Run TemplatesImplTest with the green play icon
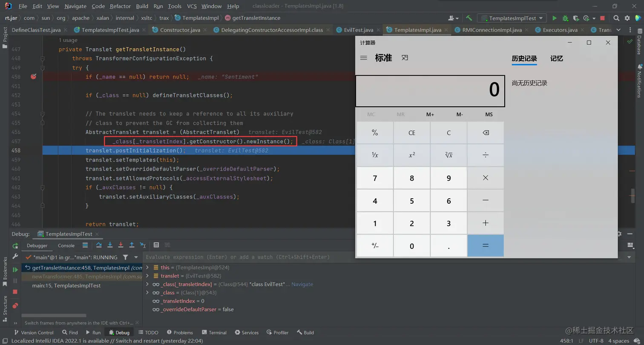This screenshot has width=644, height=345. [x=555, y=18]
